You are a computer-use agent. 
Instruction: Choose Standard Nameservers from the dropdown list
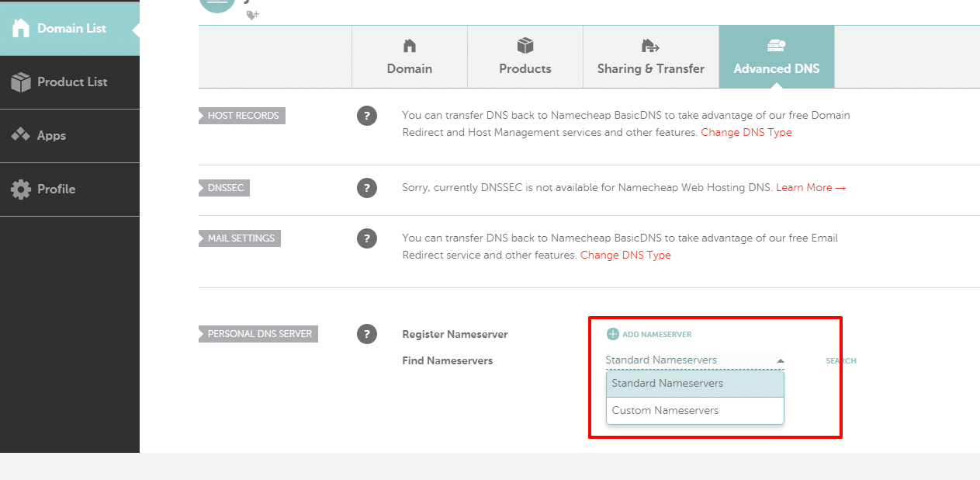click(695, 384)
